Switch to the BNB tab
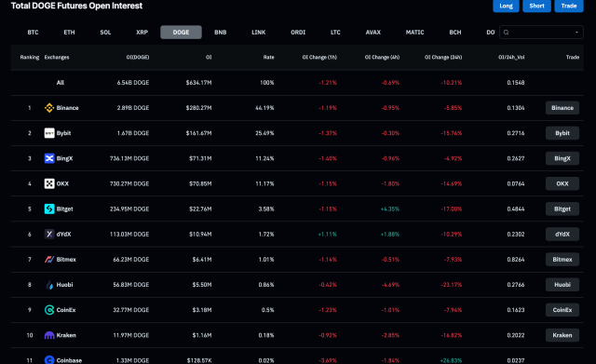 221,33
